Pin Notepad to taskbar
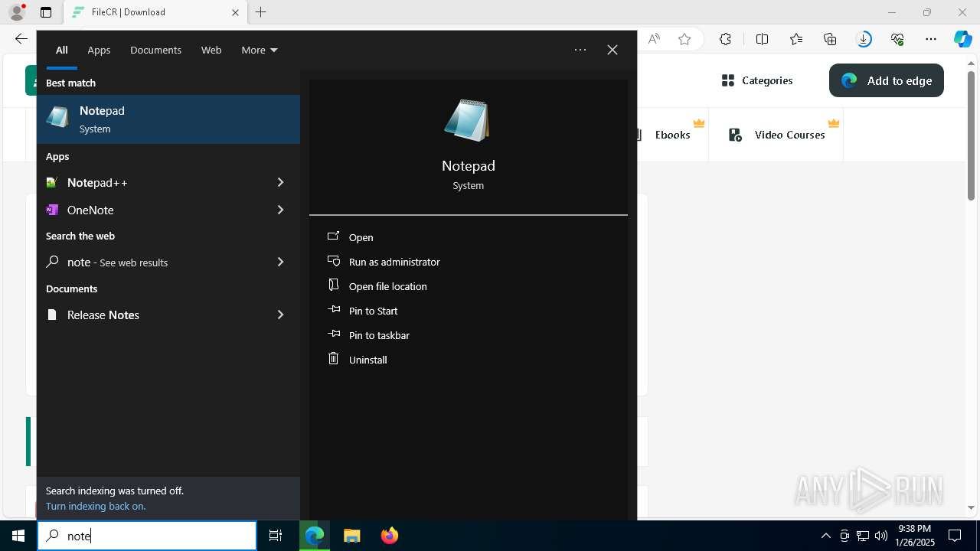This screenshot has width=980, height=551. [x=379, y=335]
